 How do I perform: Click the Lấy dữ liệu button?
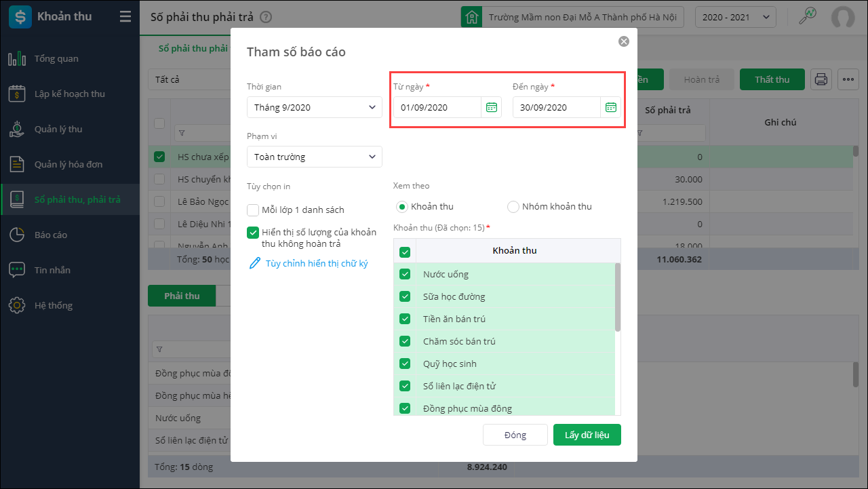(587, 435)
